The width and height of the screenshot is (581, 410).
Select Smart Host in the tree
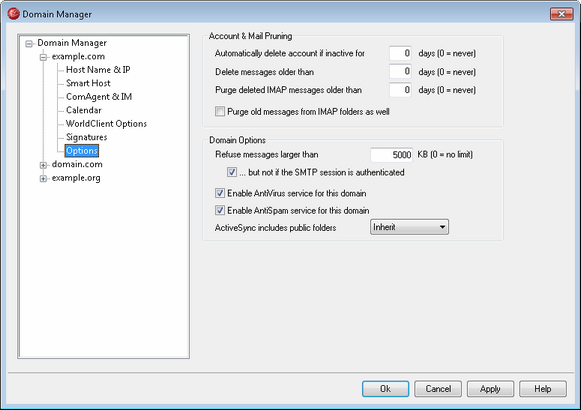88,83
